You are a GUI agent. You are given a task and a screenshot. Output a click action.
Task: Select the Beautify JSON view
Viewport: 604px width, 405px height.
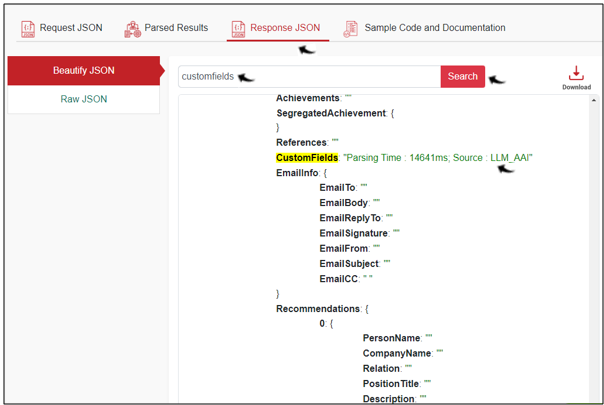coord(83,70)
